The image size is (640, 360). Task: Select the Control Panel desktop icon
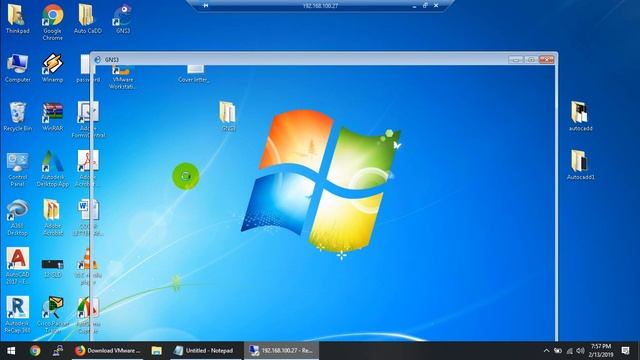(18, 169)
